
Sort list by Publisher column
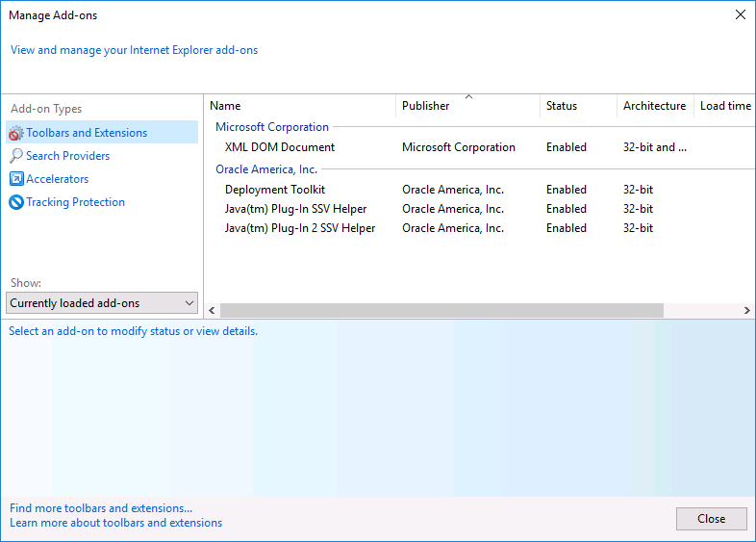pyautogui.click(x=467, y=106)
